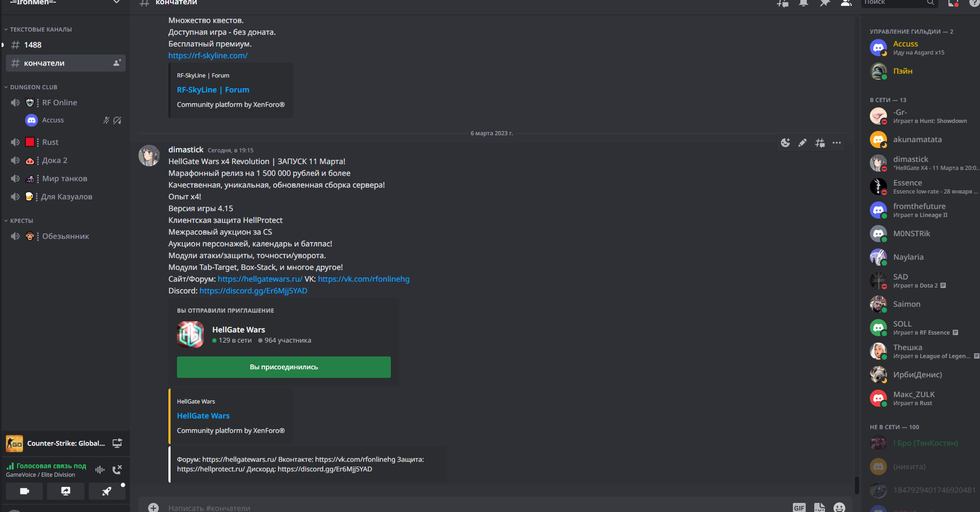Image resolution: width=980 pixels, height=512 pixels.
Task: Join the Для Казуалов voice channel
Action: tap(66, 197)
